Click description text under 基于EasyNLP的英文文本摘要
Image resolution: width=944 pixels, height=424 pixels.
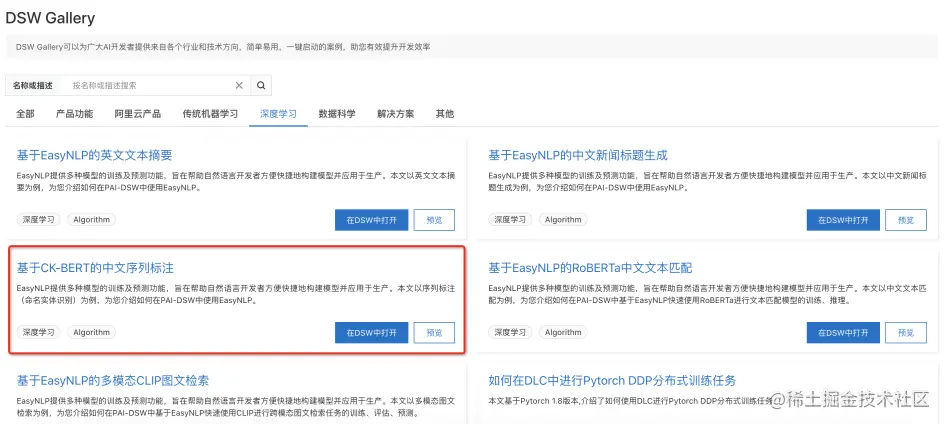[235, 181]
